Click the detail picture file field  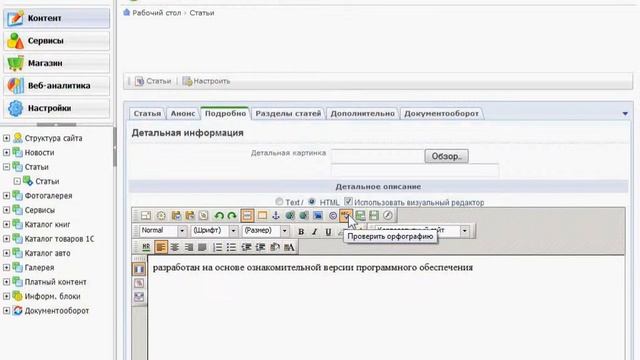tap(378, 156)
